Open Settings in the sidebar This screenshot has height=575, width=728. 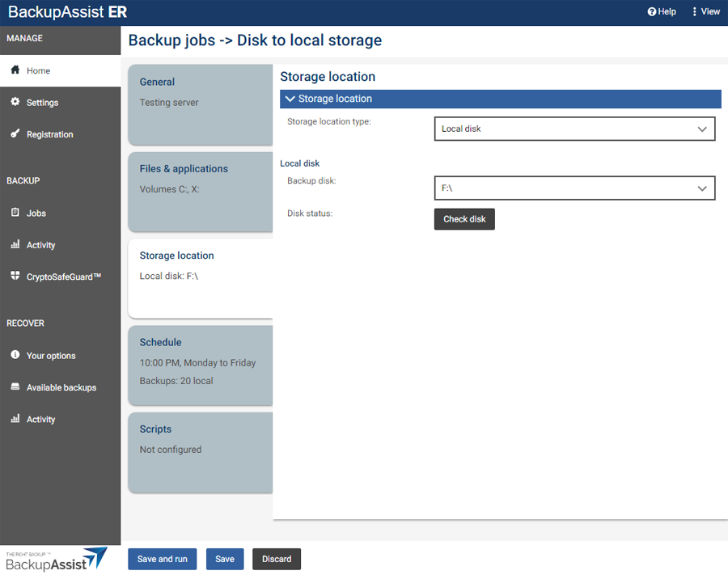pos(61,103)
